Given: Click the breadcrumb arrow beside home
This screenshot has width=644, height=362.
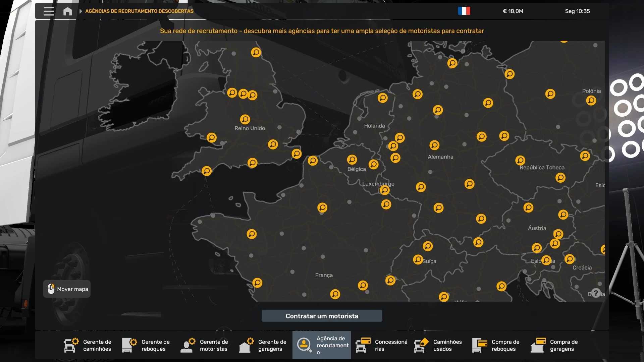Looking at the screenshot, I should pyautogui.click(x=80, y=11).
